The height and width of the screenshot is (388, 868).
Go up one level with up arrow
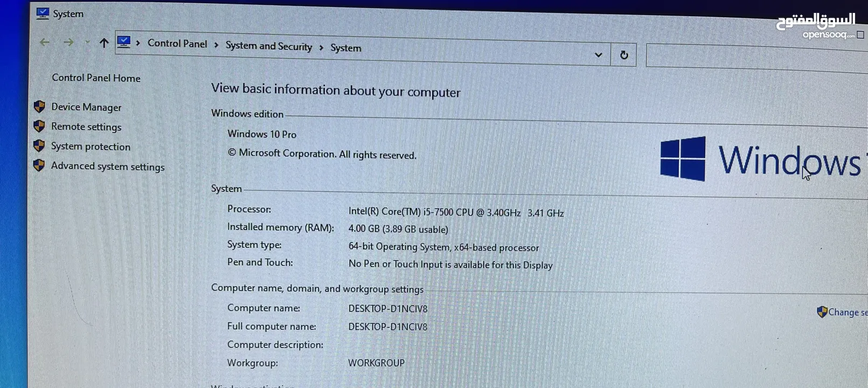pos(104,43)
